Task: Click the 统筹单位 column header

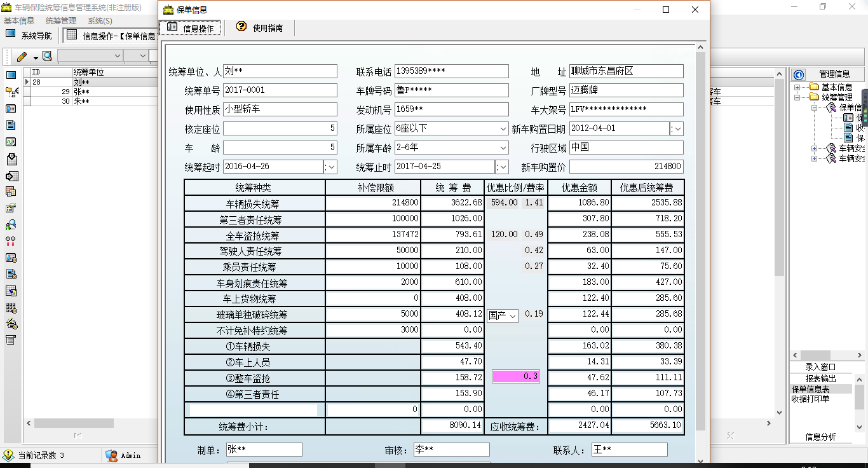Action: 114,72
